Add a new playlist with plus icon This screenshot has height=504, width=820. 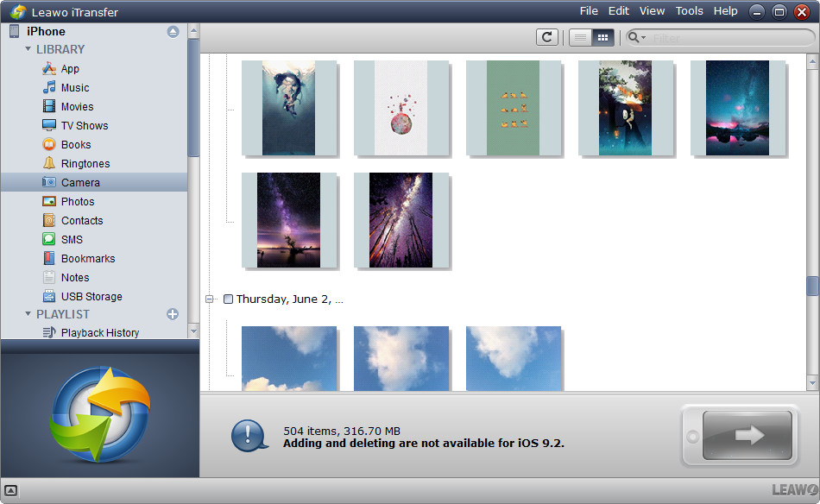[x=172, y=314]
